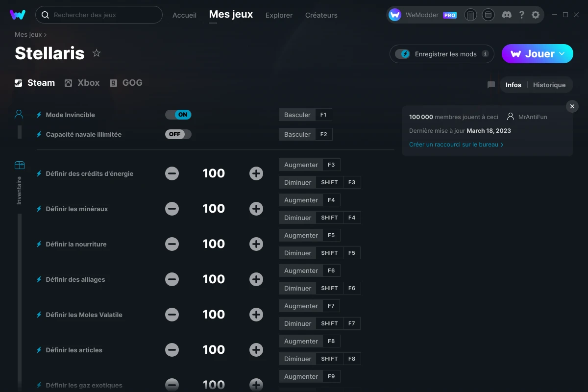The width and height of the screenshot is (588, 392).
Task: Switch to Historique panel tab
Action: (549, 85)
